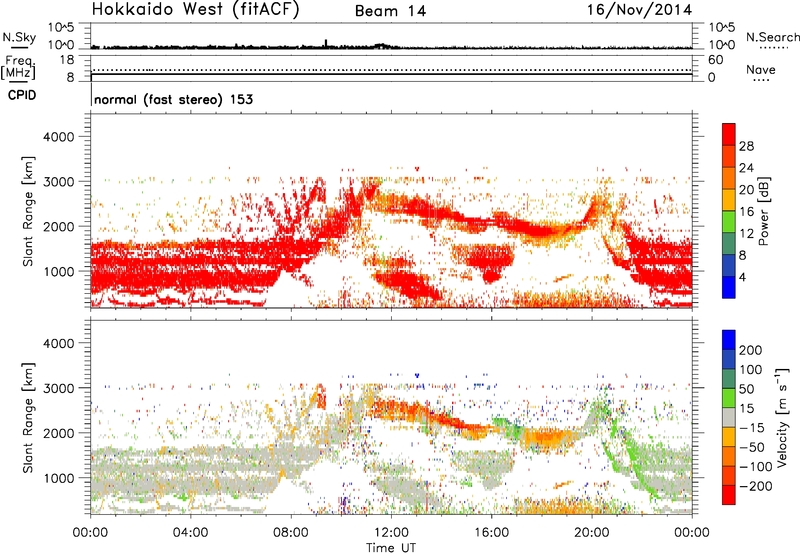Click the "04:00" time tick label
Screen dimensions: 800x554
coord(190,533)
